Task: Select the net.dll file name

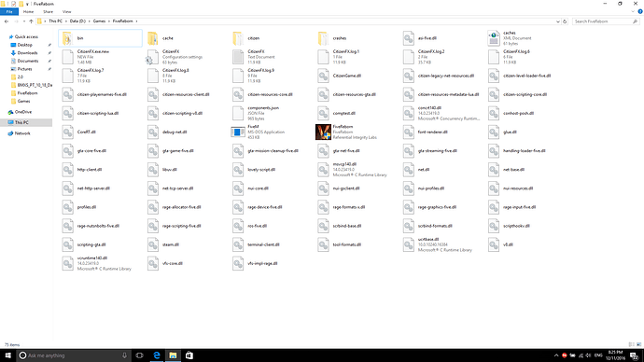Action: pyautogui.click(x=424, y=170)
